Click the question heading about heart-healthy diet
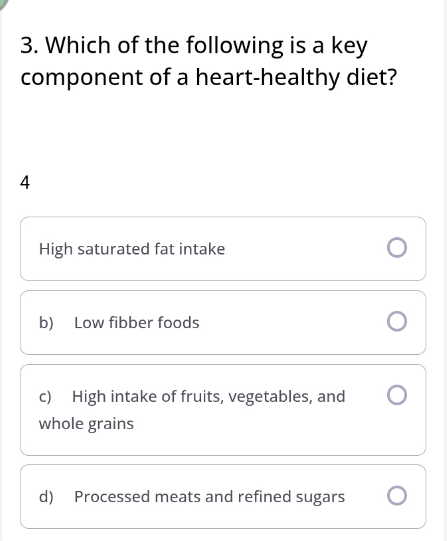This screenshot has height=541, width=447. [x=209, y=61]
